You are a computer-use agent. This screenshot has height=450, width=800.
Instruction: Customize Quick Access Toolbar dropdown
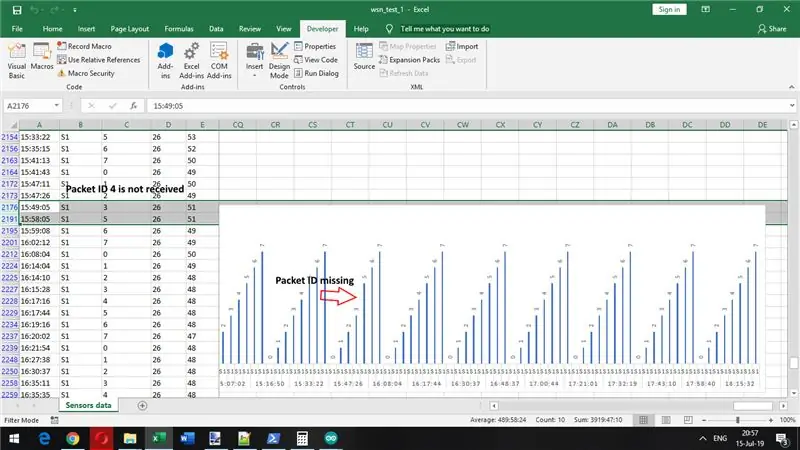(x=75, y=10)
